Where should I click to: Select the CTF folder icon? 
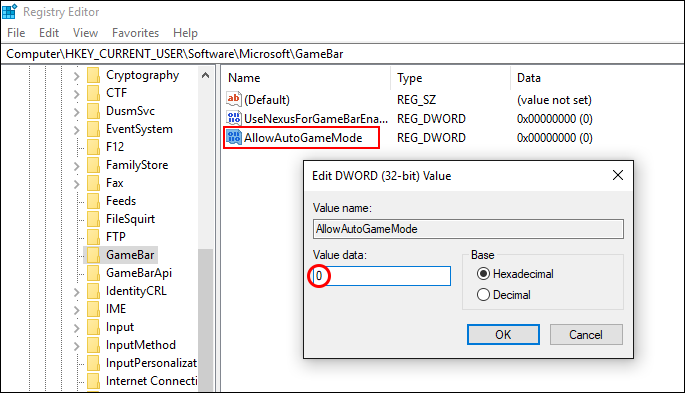pyautogui.click(x=93, y=93)
